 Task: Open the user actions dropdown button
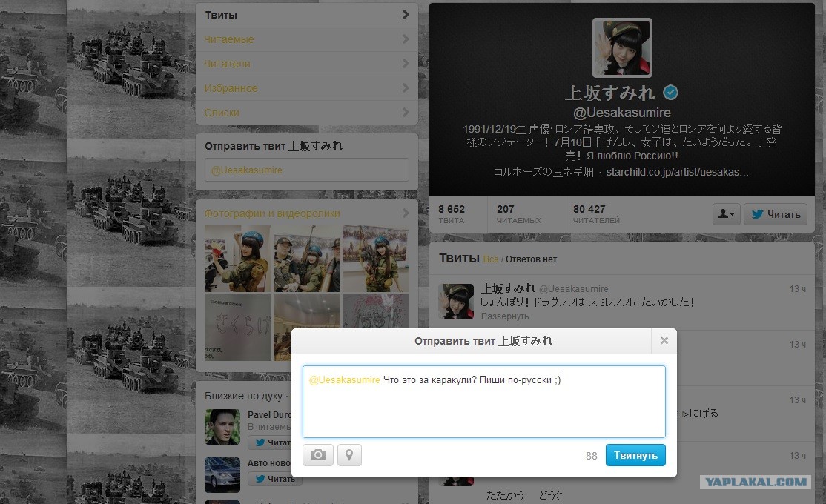pos(727,213)
